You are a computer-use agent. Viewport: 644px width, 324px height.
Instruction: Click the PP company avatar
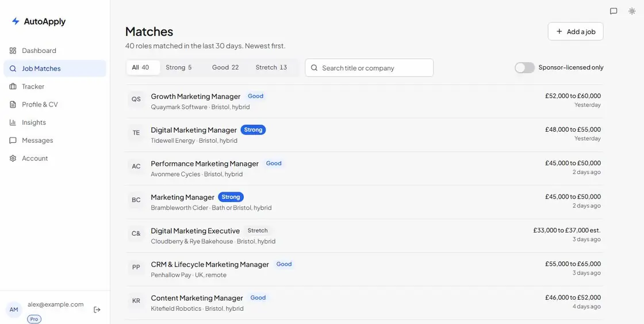point(136,267)
